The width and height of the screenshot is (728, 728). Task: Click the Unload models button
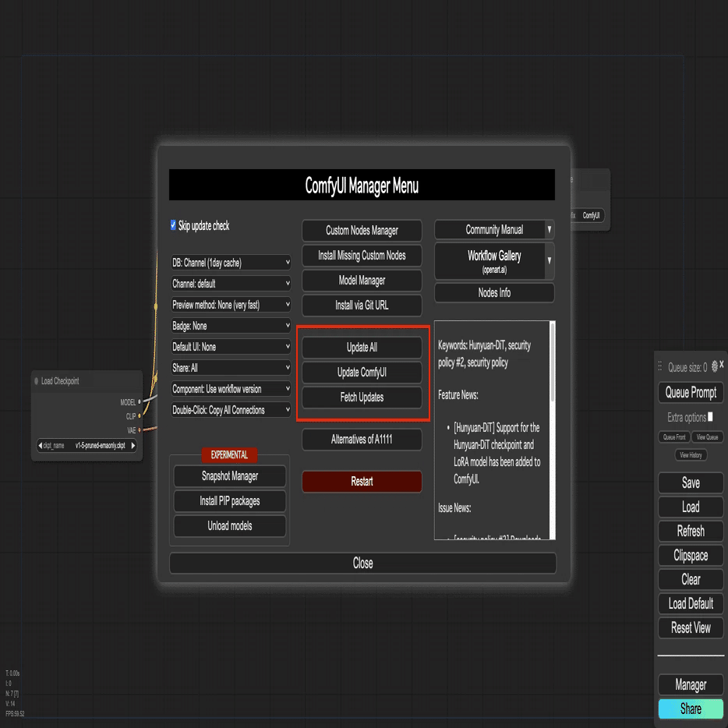(230, 526)
